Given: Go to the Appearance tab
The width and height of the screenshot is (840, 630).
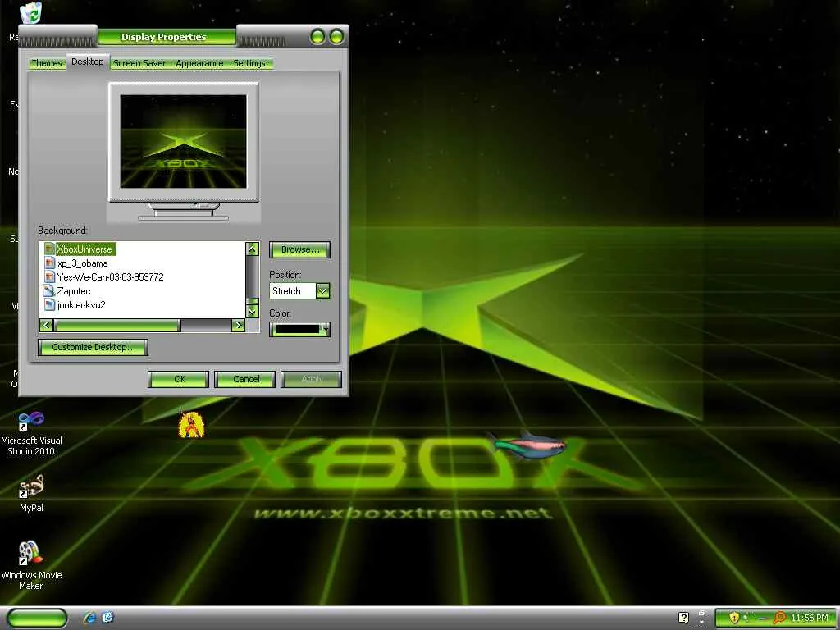Looking at the screenshot, I should 199,63.
